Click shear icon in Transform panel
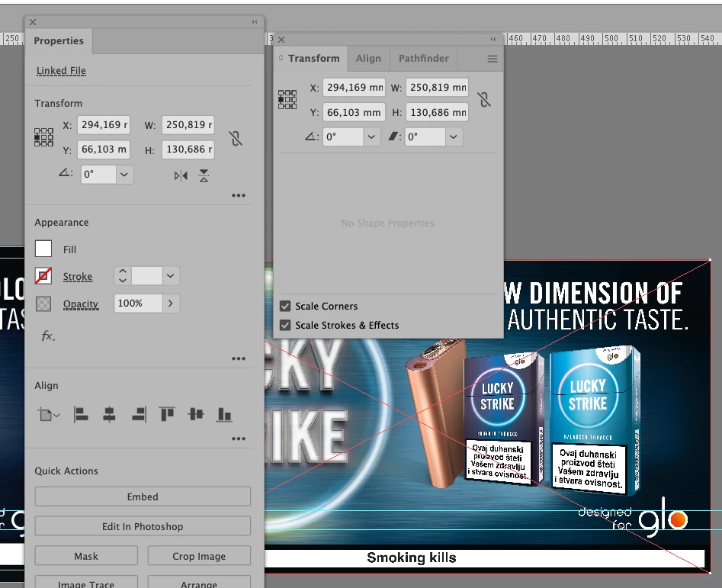Image resolution: width=722 pixels, height=588 pixels. coord(394,137)
